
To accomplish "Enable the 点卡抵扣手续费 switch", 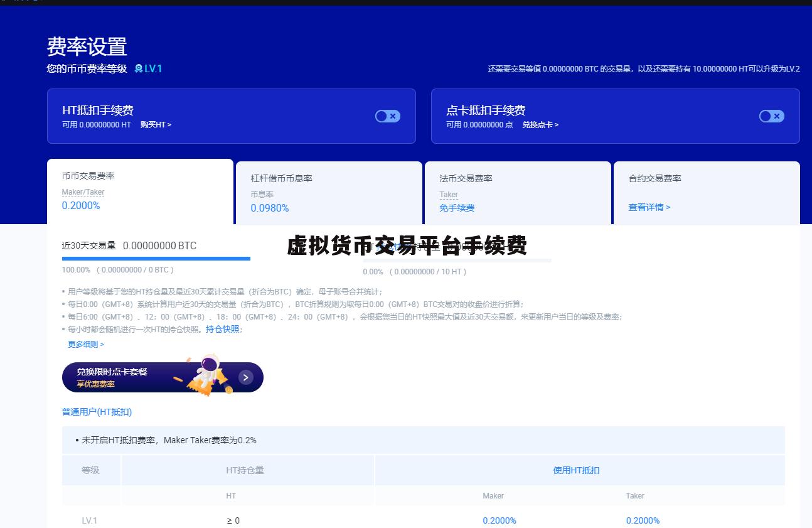I will pyautogui.click(x=771, y=116).
